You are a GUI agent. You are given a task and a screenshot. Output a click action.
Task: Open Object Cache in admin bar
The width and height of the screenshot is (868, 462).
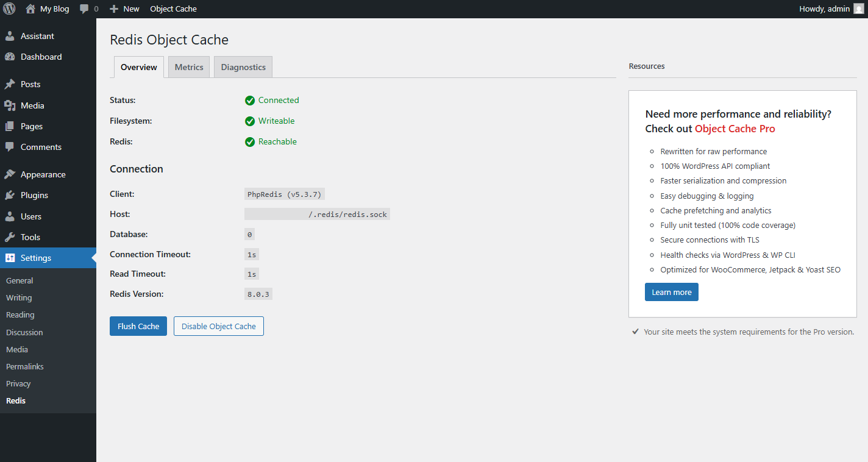173,9
